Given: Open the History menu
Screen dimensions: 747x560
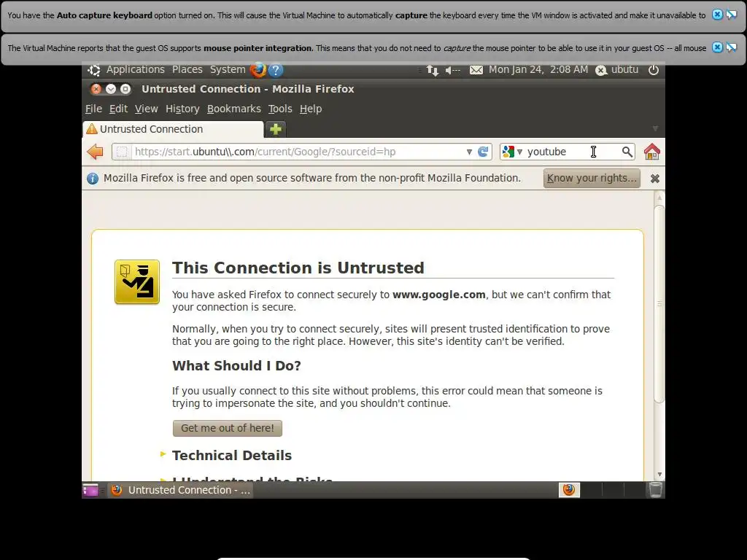Looking at the screenshot, I should [182, 109].
